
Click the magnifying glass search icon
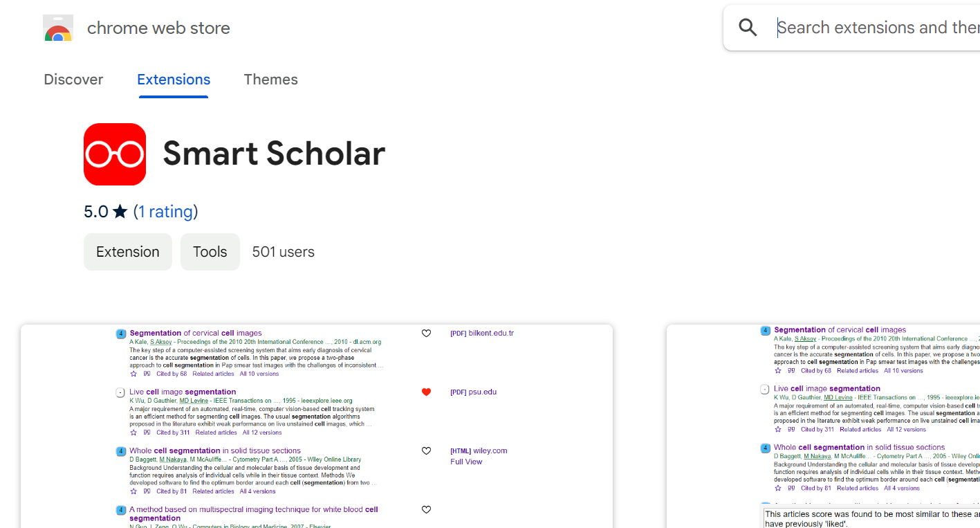[748, 28]
